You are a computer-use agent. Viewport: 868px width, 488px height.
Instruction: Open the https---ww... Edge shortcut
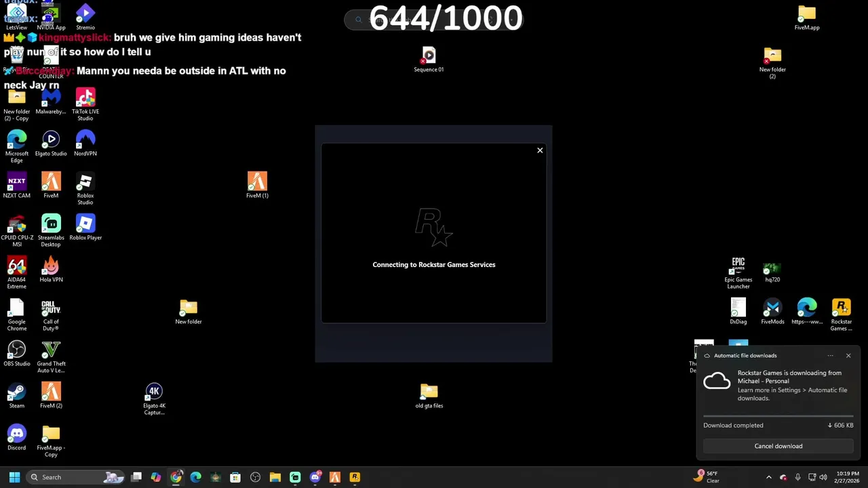click(x=807, y=312)
